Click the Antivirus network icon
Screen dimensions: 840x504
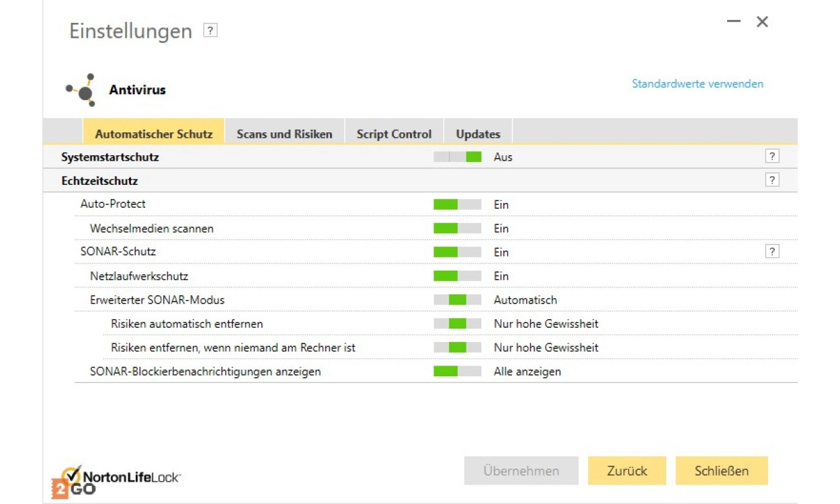coord(81,90)
